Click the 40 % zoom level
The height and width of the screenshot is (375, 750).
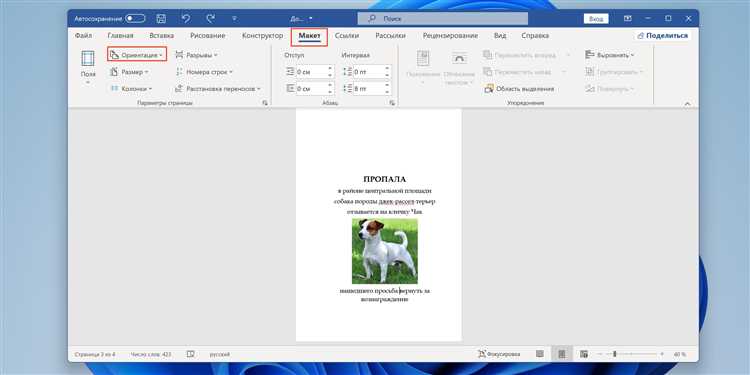pyautogui.click(x=680, y=354)
